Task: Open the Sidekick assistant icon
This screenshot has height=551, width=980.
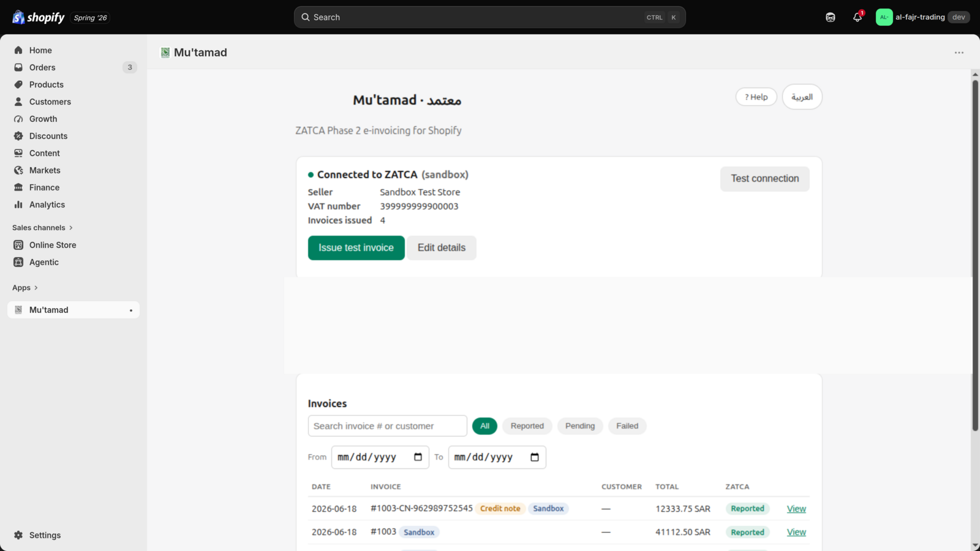Action: (x=831, y=17)
